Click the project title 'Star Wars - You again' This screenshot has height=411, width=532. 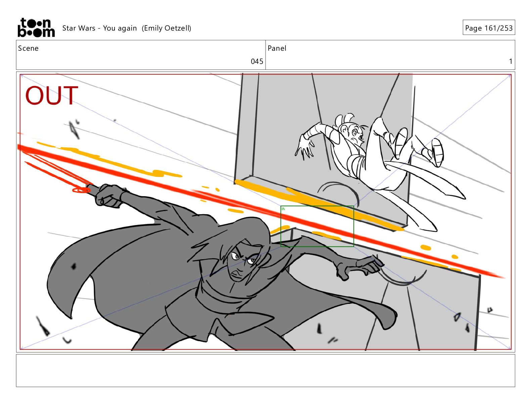(x=99, y=28)
